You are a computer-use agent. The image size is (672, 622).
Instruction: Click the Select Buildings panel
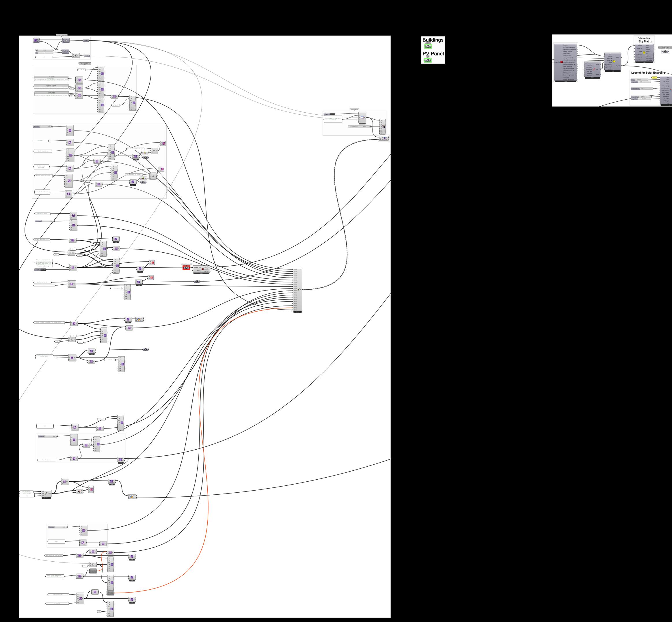point(42,151)
